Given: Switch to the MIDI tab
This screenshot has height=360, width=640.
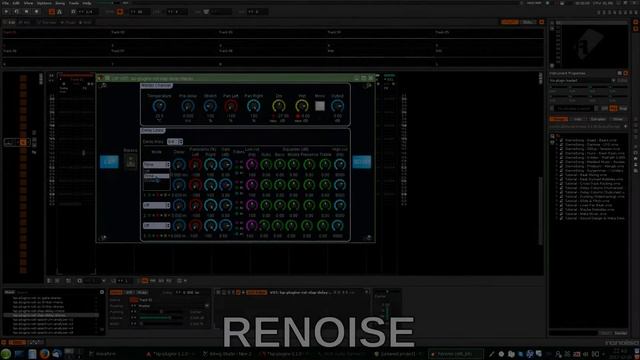Looking at the screenshot, I should 86,22.
